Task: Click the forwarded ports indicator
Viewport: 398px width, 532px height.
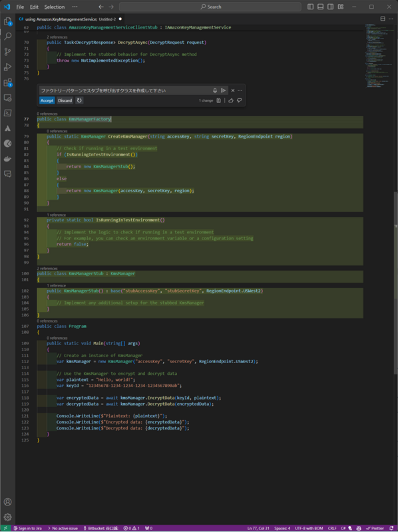Action: pyautogui.click(x=148, y=528)
